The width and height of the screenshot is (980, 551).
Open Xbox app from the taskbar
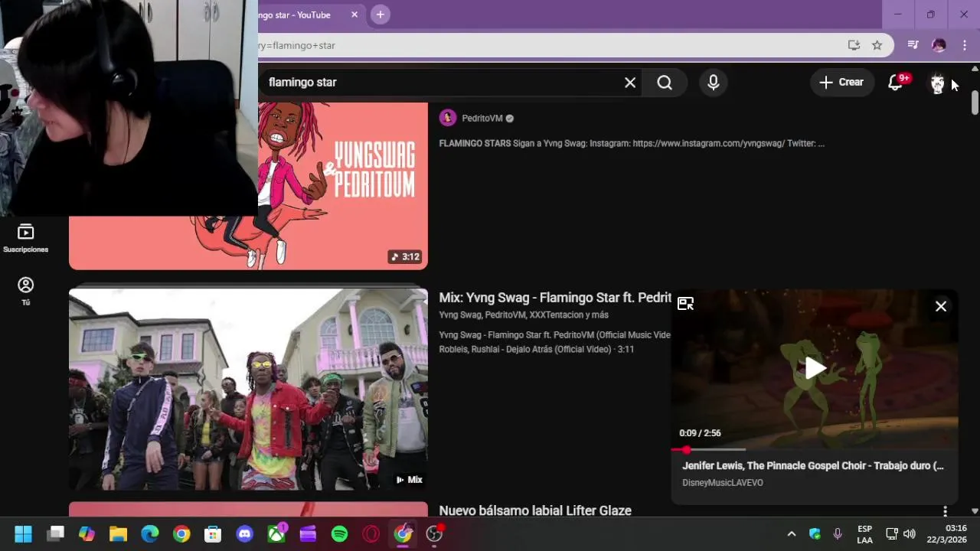click(276, 534)
